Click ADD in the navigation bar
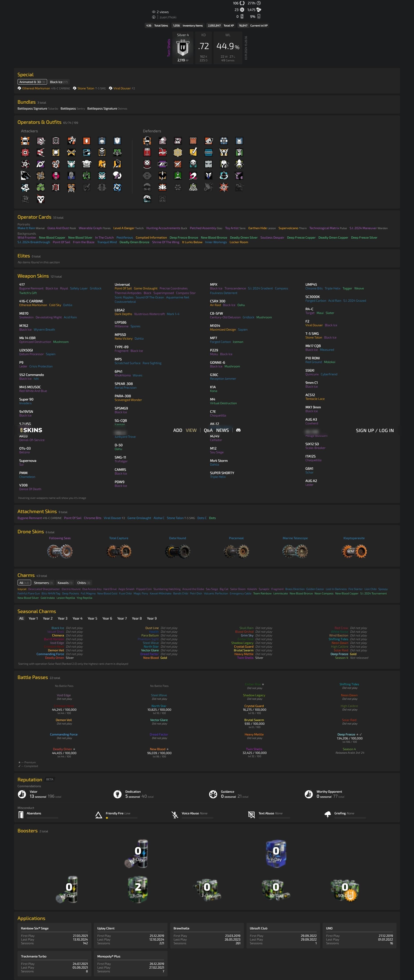This screenshot has width=414, height=980. [x=177, y=430]
